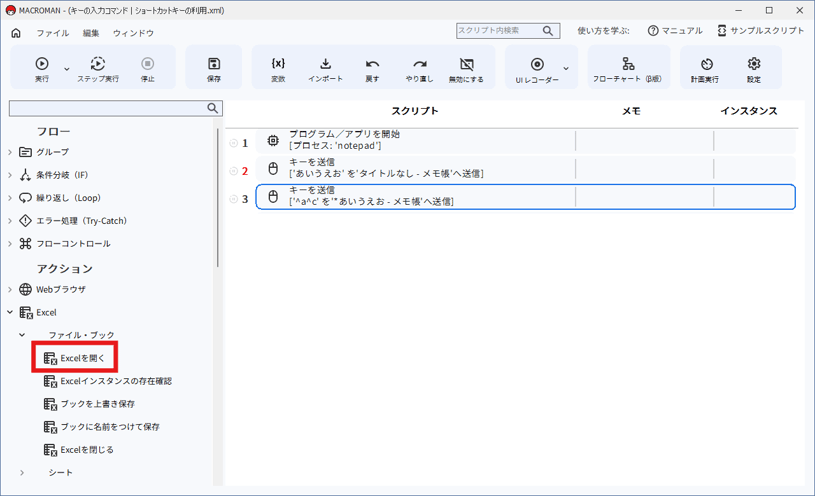The width and height of the screenshot is (815, 496).
Task: Expand the シート subgroup
Action: [x=22, y=472]
